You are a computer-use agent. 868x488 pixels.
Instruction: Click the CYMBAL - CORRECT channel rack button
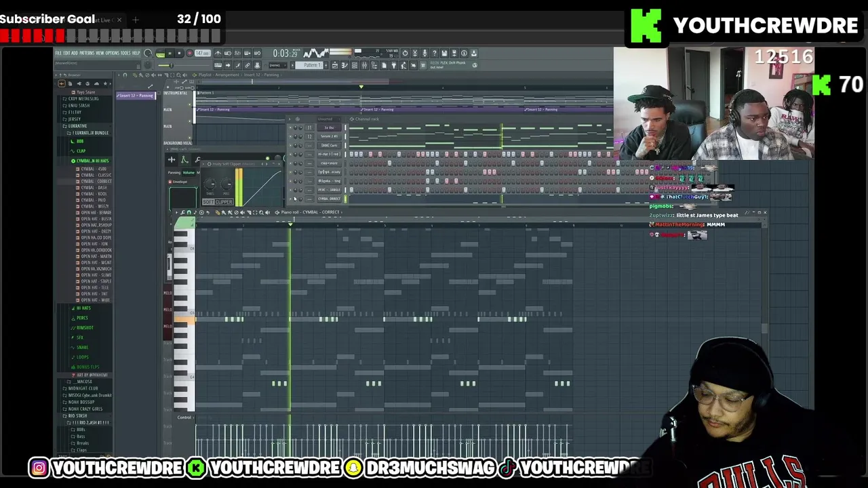pos(329,199)
